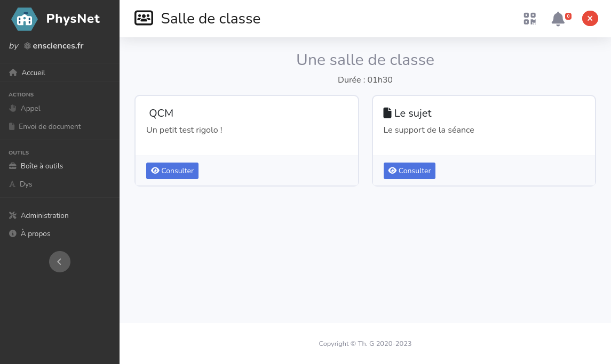Collapse the sidebar with the chevron button
This screenshot has height=364, width=611.
tap(60, 262)
